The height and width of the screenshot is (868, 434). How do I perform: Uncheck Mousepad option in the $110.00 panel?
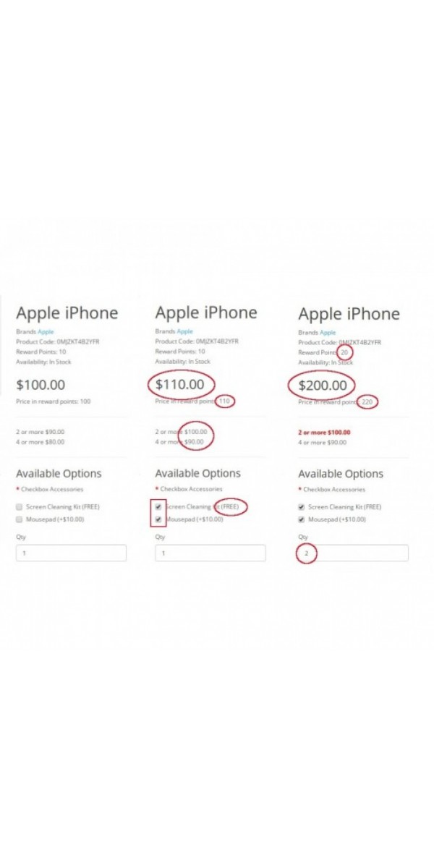click(x=158, y=519)
